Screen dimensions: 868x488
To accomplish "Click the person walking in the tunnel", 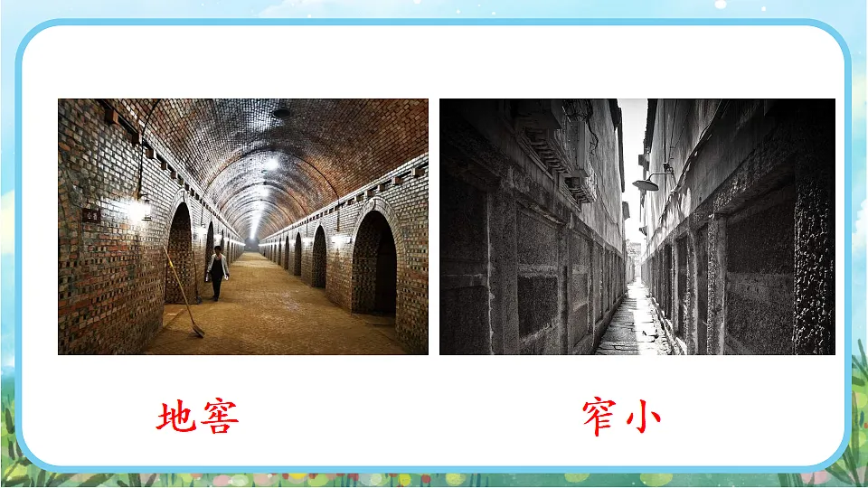I will 217,273.
